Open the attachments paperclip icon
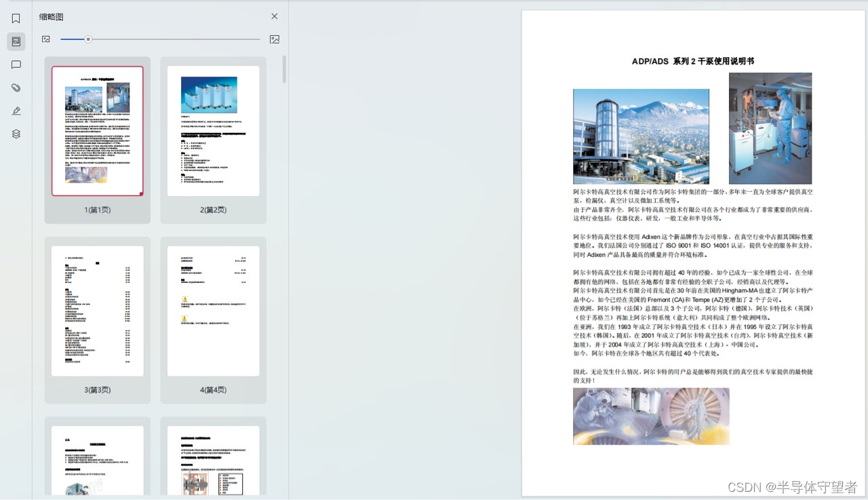Image resolution: width=868 pixels, height=500 pixels. (x=16, y=88)
